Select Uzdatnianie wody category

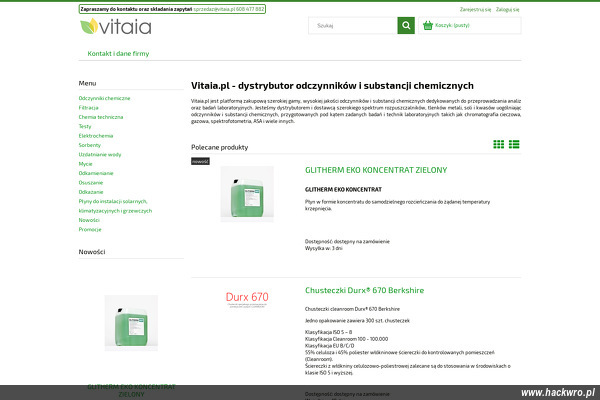tap(100, 155)
